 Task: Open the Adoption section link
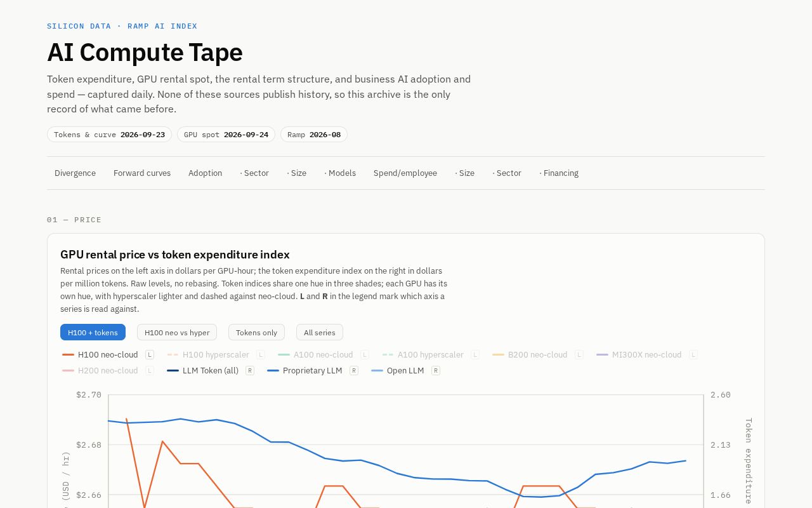tap(205, 173)
